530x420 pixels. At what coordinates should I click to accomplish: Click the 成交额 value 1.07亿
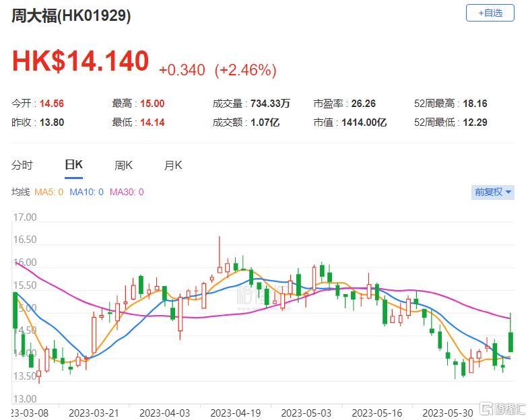click(265, 123)
